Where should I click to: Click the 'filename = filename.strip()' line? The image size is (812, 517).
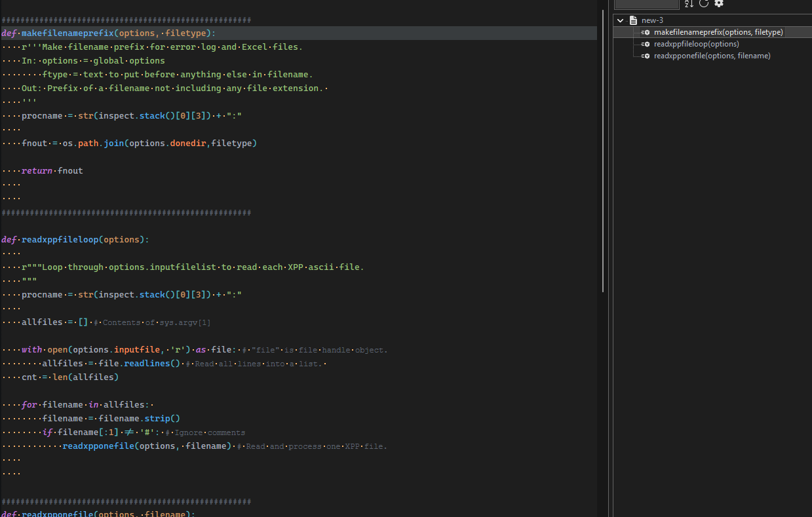111,419
